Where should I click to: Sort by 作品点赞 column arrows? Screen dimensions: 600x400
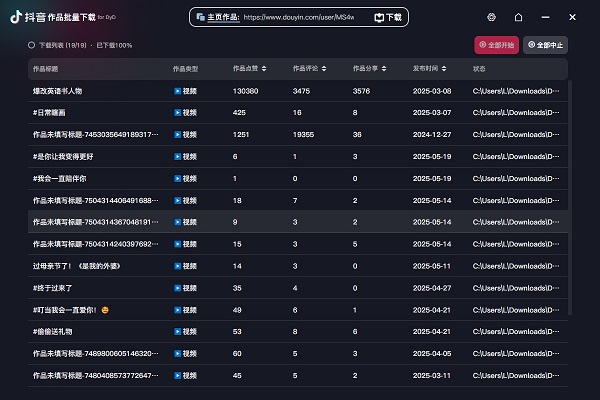coord(264,69)
